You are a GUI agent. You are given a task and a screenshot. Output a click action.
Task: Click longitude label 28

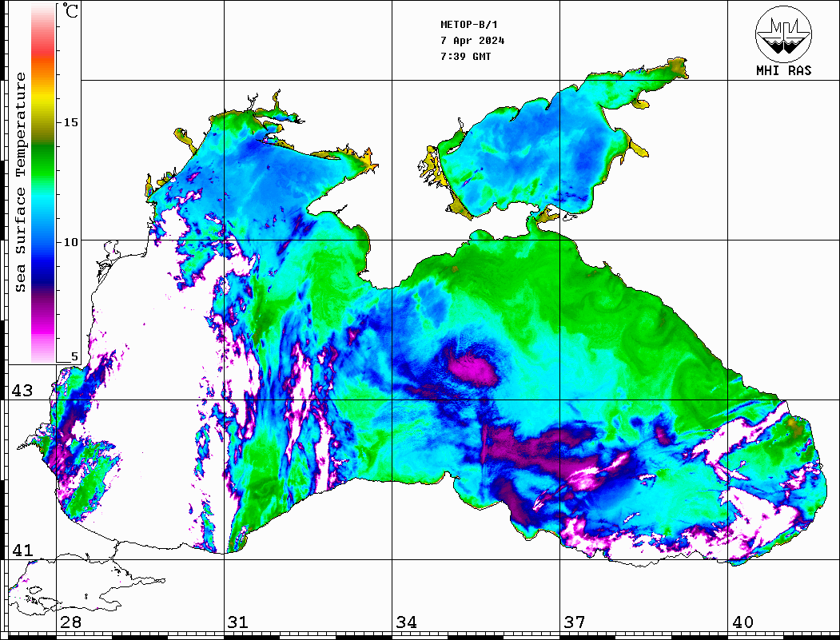(x=70, y=622)
